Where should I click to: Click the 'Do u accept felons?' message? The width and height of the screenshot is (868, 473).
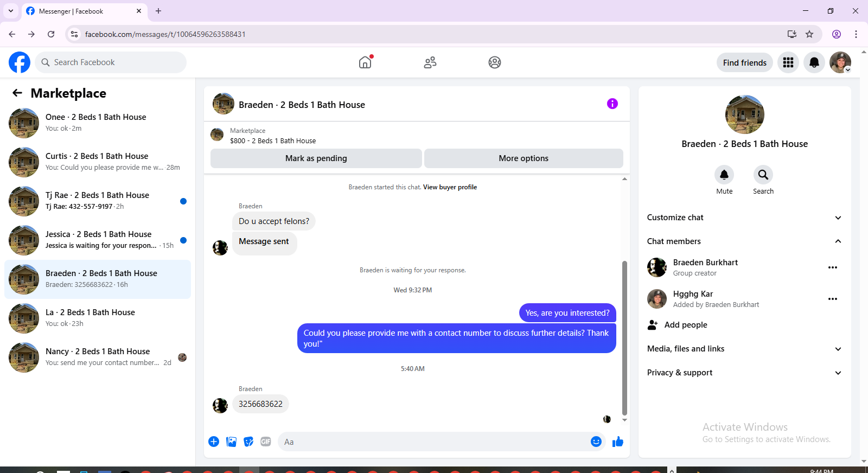coord(274,221)
